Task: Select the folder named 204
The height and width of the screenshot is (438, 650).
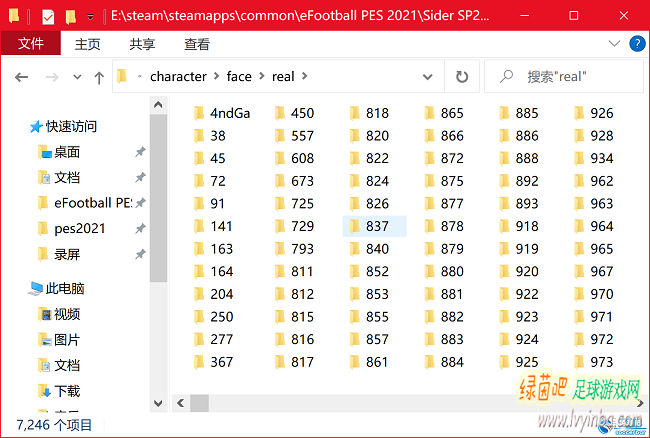Action: pos(213,294)
